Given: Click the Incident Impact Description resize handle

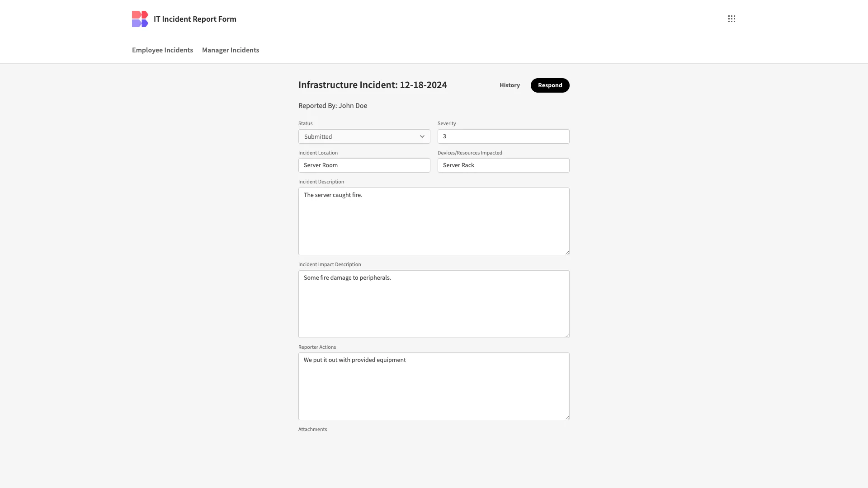Looking at the screenshot, I should 567,335.
